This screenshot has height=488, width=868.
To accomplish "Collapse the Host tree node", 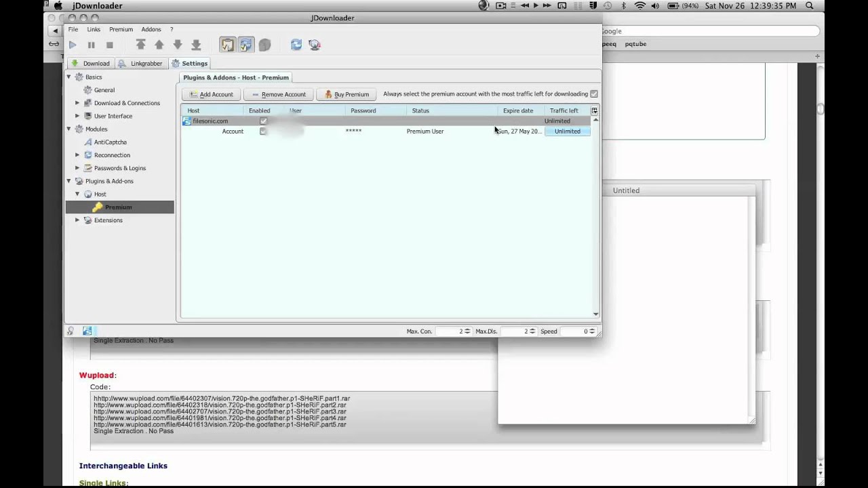I will (77, 194).
